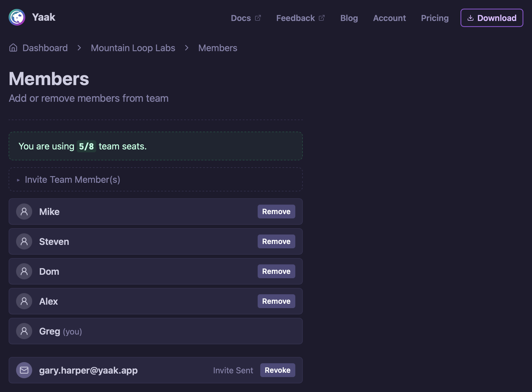Click Dom's user avatar icon

tap(24, 271)
